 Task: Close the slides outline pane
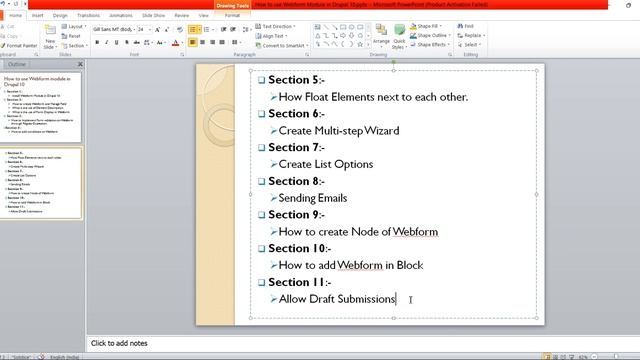coord(80,64)
